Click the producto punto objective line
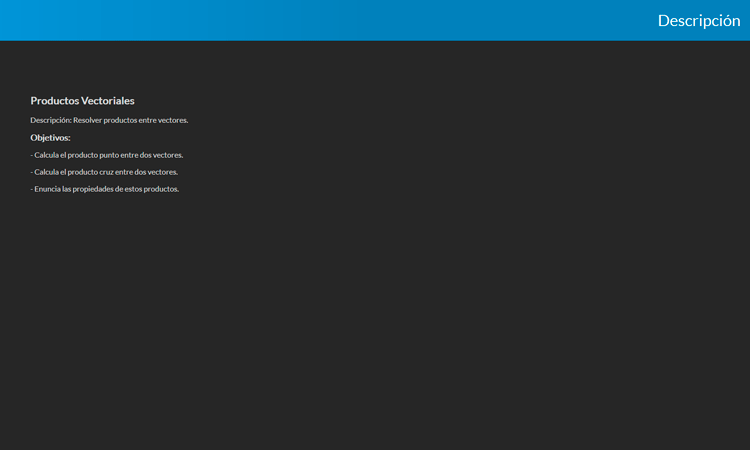Viewport: 750px width, 450px height. click(x=107, y=155)
